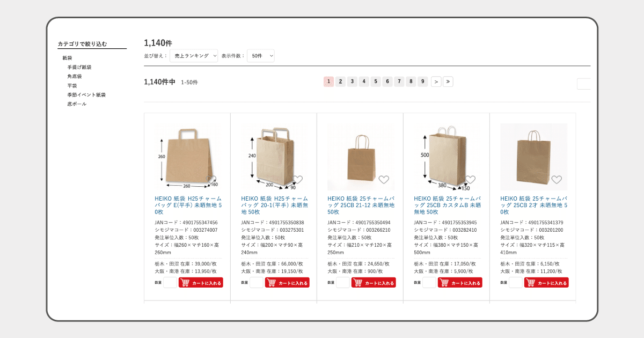Image resolution: width=644 pixels, height=338 pixels.
Task: Click 大阪・南港 在庫:5,900/枚 text
Action: pyautogui.click(x=443, y=271)
